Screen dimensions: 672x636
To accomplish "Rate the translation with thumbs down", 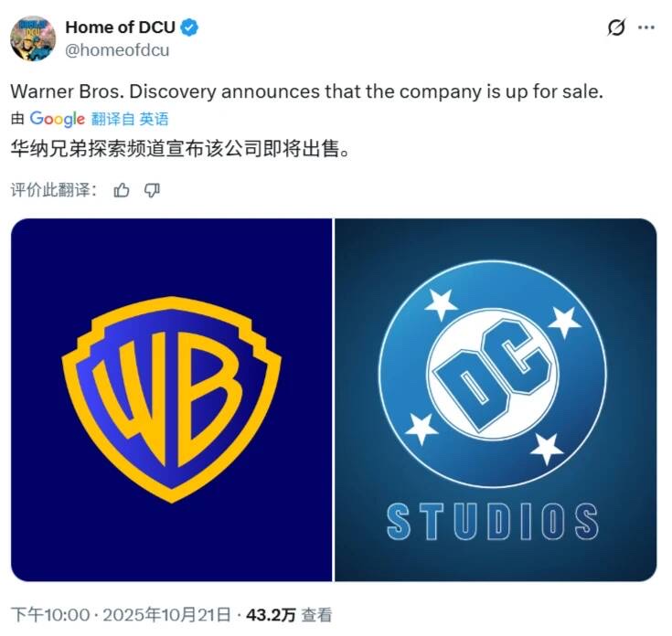I will pyautogui.click(x=152, y=190).
